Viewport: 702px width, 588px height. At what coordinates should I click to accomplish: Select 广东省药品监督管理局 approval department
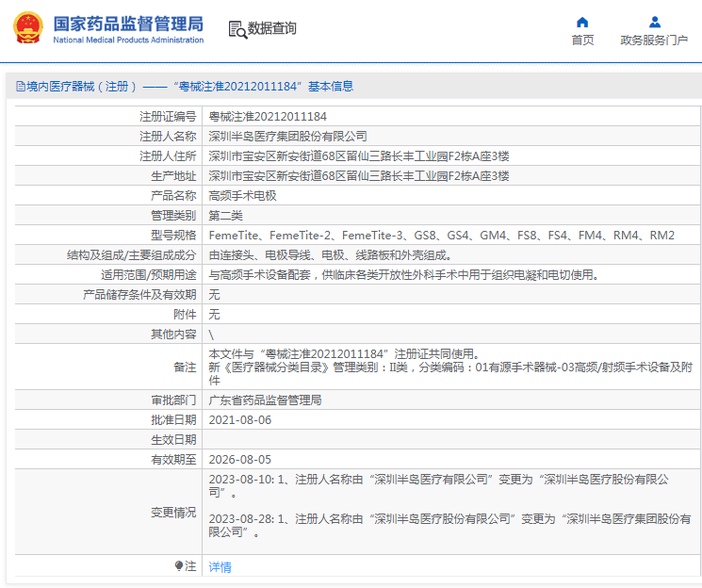tap(265, 400)
